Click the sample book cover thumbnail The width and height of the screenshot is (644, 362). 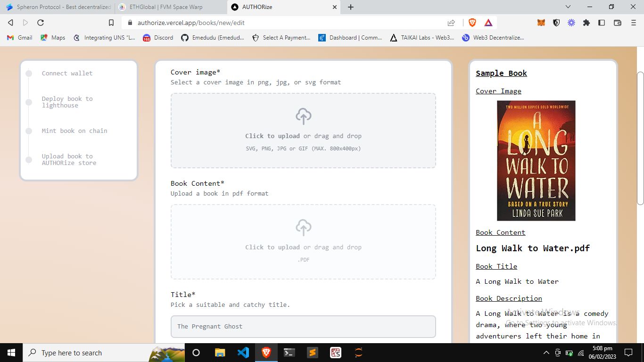coord(536,161)
